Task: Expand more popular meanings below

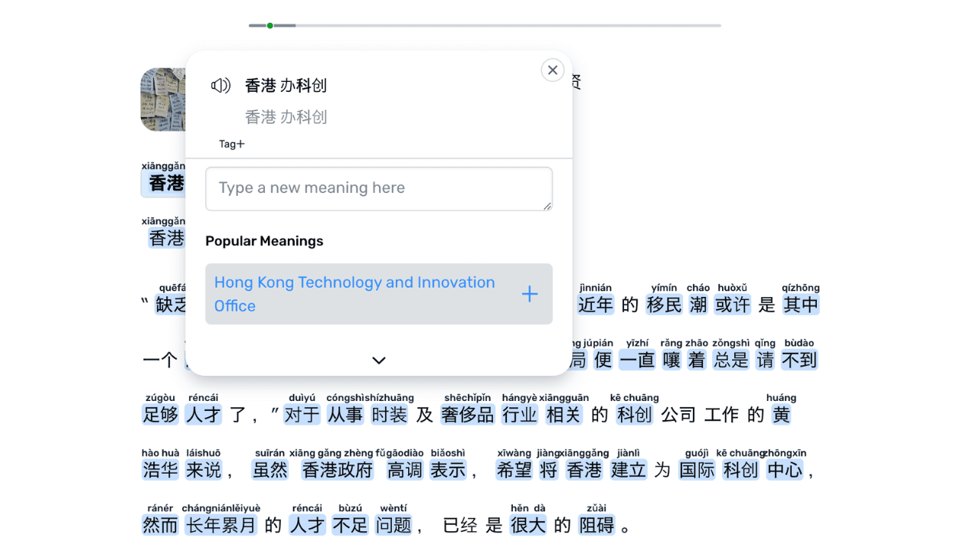Action: point(378,360)
